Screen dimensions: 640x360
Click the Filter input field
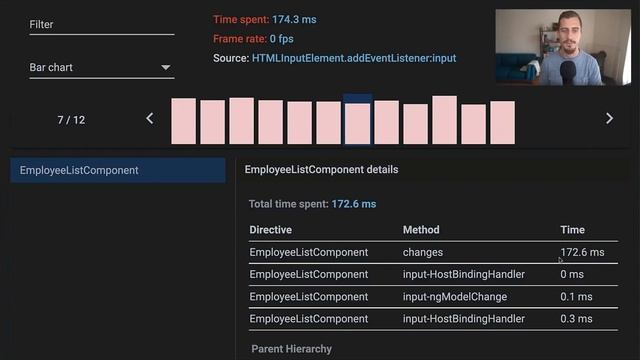[x=102, y=25]
